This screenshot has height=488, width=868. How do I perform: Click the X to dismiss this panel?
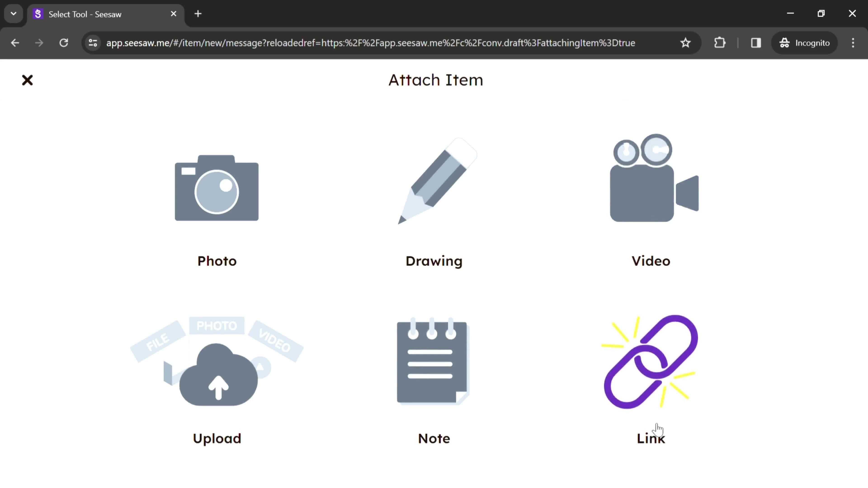click(27, 80)
